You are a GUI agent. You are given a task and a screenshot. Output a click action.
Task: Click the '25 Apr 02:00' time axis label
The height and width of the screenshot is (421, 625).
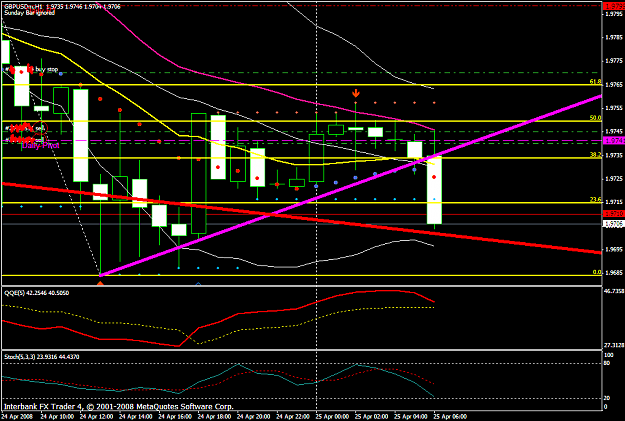tap(371, 417)
